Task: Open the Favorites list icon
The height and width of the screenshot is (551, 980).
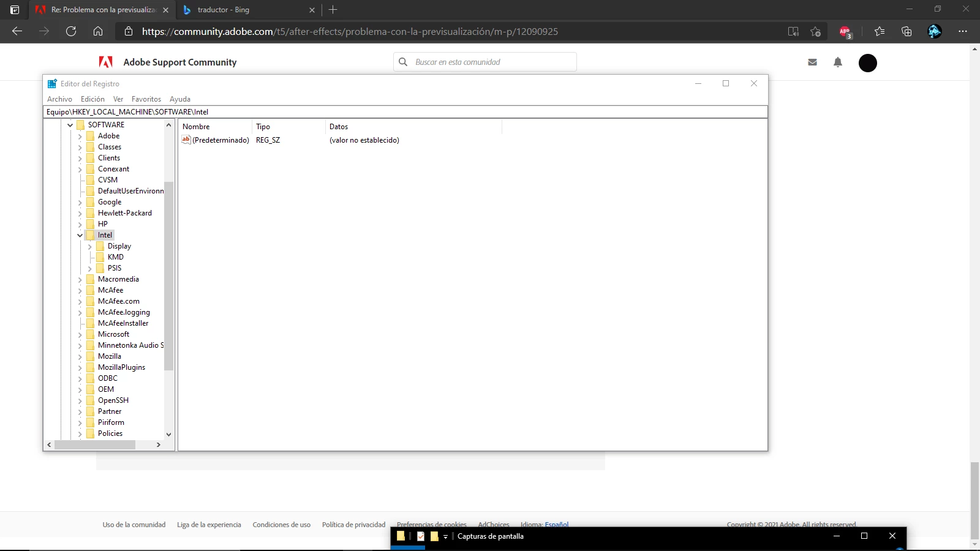Action: [880, 31]
